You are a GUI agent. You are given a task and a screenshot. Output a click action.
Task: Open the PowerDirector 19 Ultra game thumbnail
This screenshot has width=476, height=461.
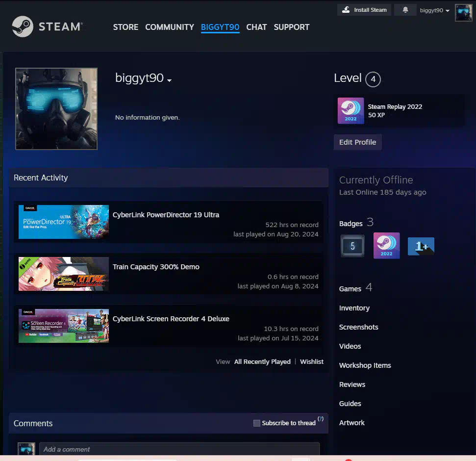[64, 222]
